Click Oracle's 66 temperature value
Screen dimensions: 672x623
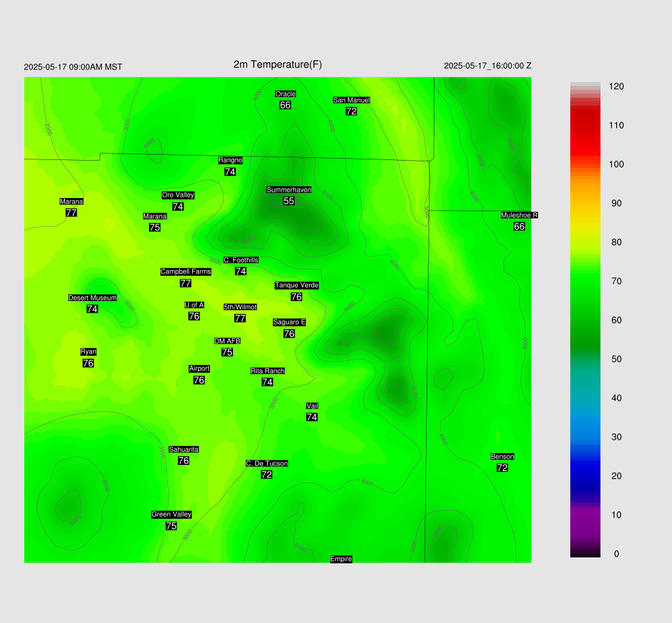[x=285, y=105]
